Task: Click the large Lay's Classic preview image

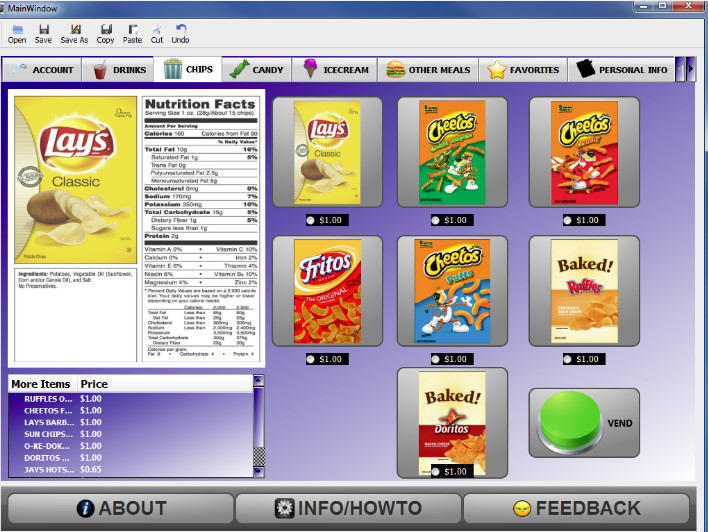Action: point(75,180)
